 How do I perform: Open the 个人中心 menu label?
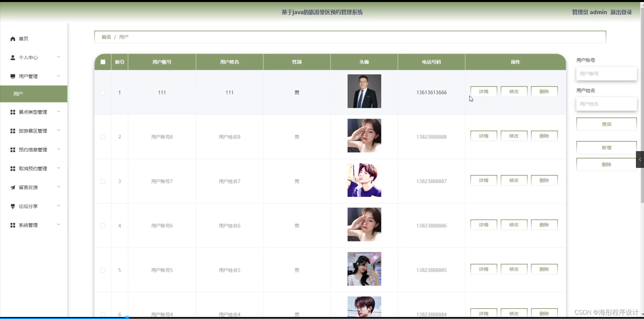(28, 57)
